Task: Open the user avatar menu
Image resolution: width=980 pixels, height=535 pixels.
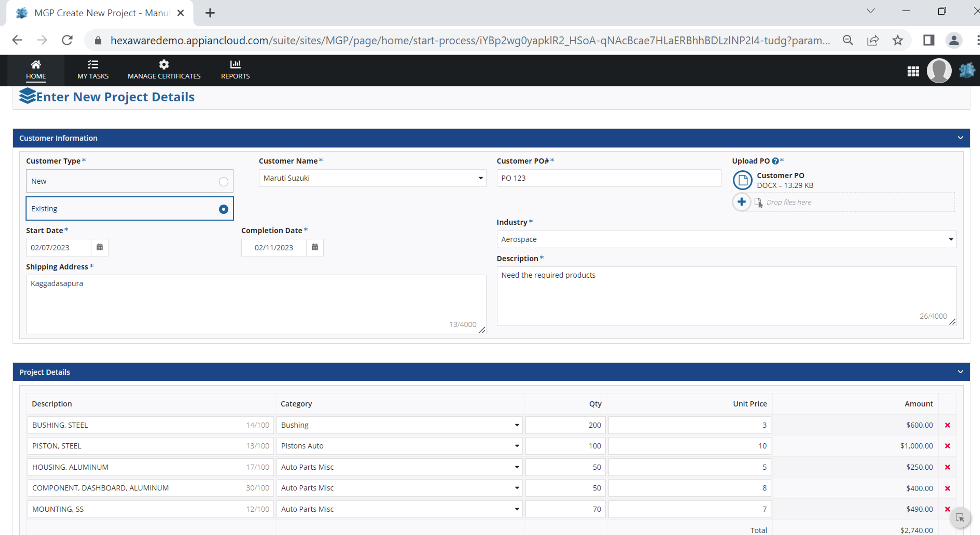Action: [x=939, y=70]
